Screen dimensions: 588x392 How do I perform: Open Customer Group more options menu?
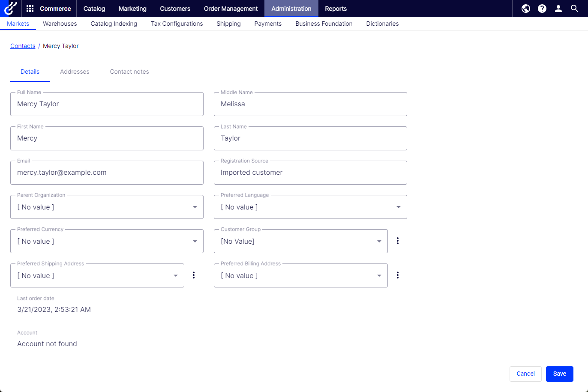[398, 241]
